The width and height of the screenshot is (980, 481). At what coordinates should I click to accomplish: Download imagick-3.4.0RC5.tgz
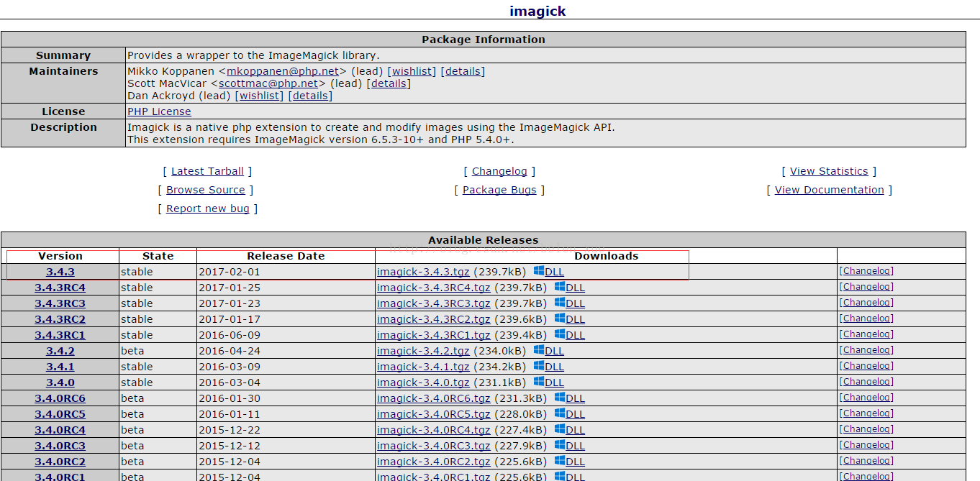(434, 414)
